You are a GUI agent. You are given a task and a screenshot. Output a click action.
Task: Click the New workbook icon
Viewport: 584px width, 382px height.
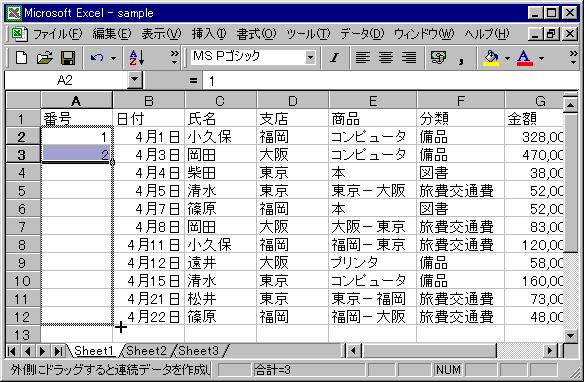coord(21,58)
